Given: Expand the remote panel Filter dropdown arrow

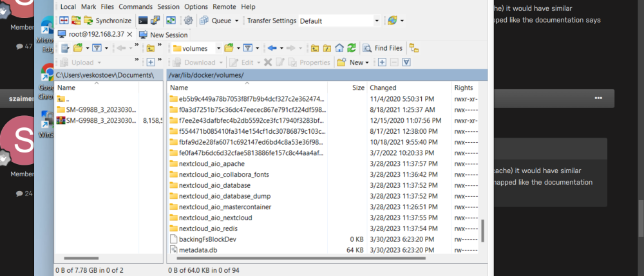Looking at the screenshot, I should click(x=257, y=48).
